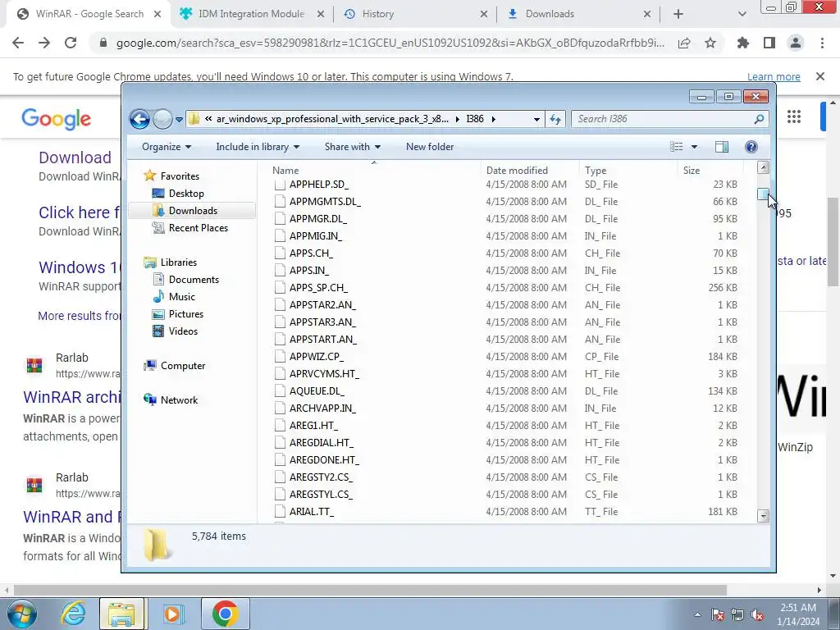Bookmark this page with star icon
The height and width of the screenshot is (630, 840).
[x=710, y=43]
